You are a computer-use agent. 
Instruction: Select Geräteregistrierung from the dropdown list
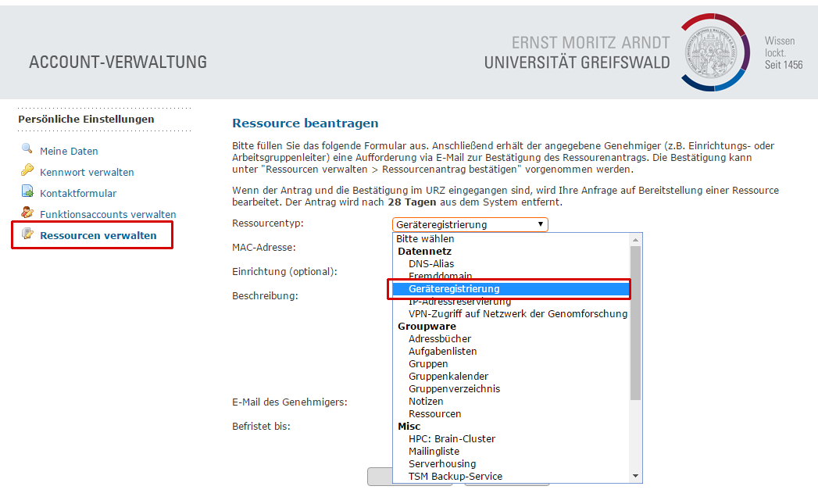(454, 289)
